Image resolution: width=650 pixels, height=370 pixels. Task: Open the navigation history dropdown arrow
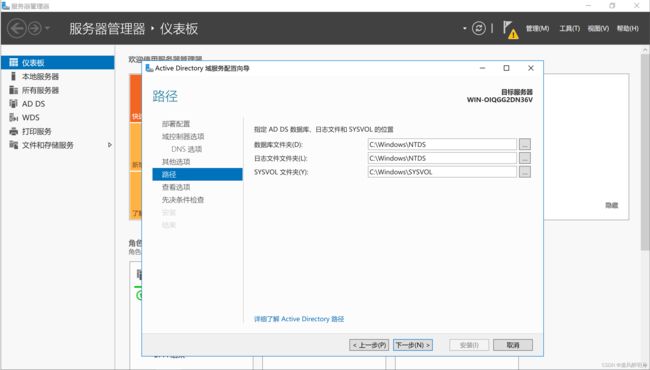click(x=47, y=29)
